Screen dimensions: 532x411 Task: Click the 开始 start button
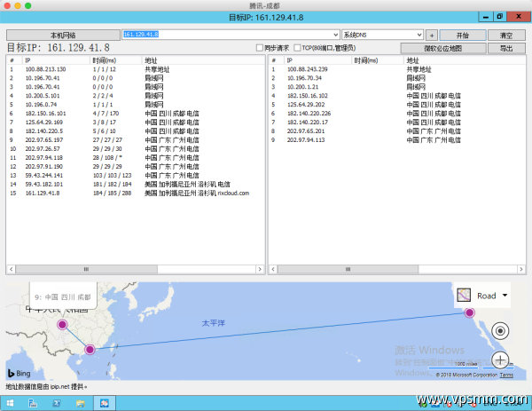463,35
